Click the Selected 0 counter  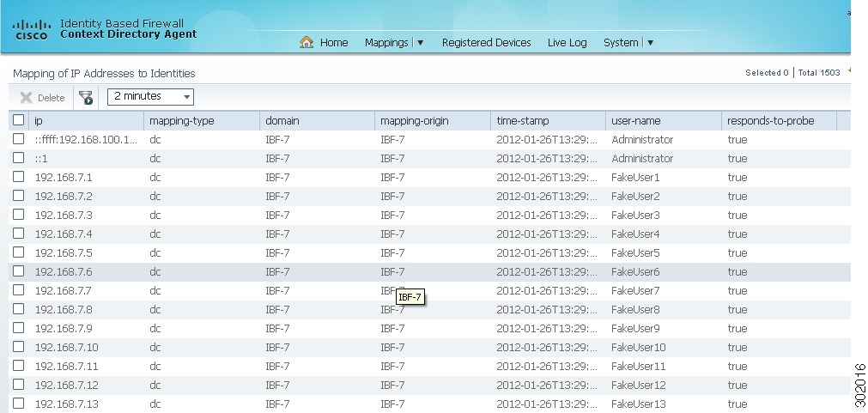767,72
